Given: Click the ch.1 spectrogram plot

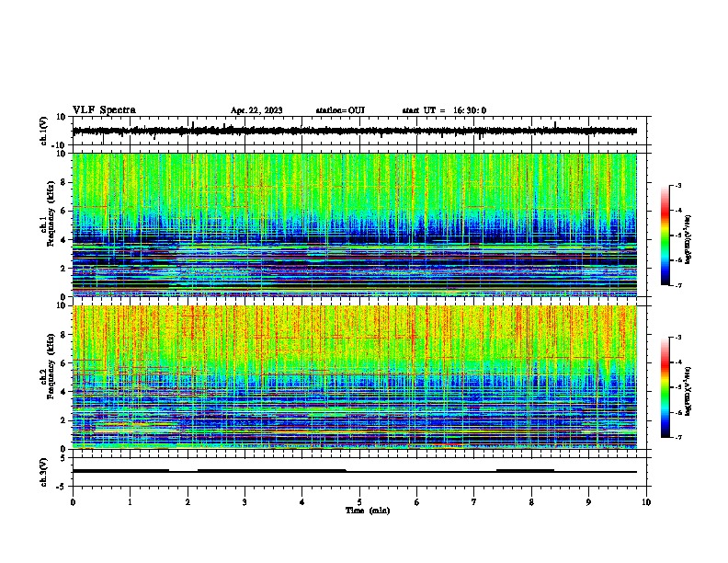Looking at the screenshot, I should [x=355, y=224].
